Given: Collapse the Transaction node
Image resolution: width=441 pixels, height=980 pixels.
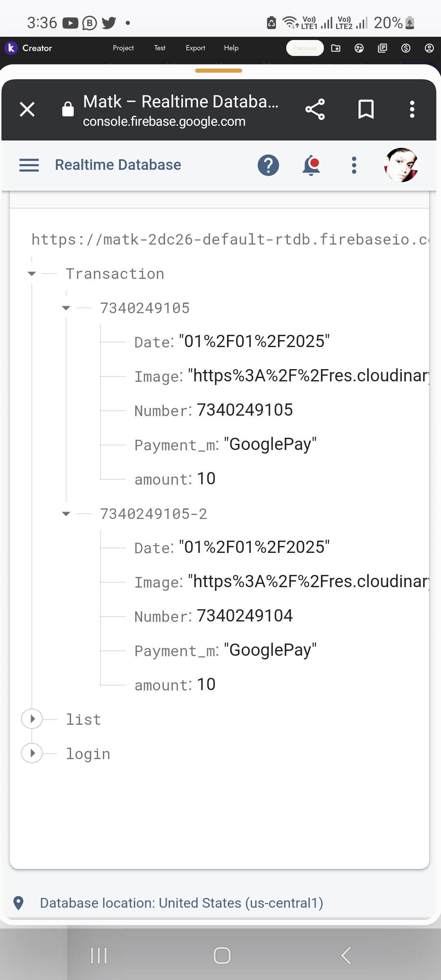Looking at the screenshot, I should 32,274.
